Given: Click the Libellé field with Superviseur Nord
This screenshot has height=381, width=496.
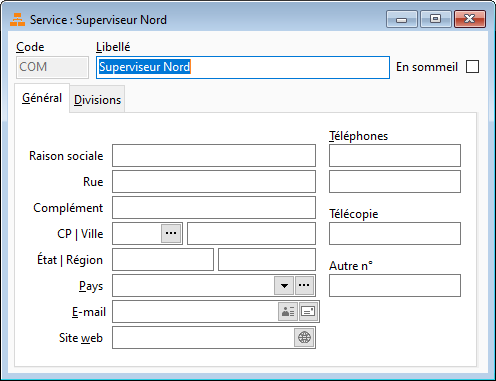Looking at the screenshot, I should click(x=243, y=67).
